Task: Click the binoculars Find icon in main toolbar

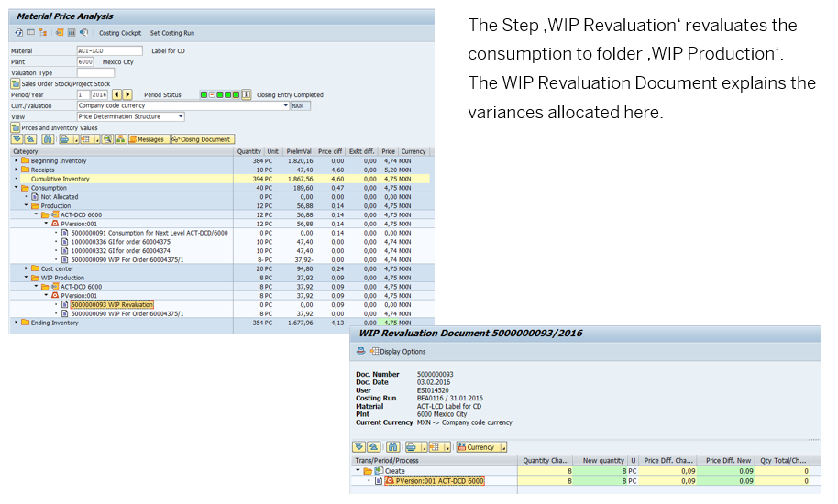Action: (48, 139)
